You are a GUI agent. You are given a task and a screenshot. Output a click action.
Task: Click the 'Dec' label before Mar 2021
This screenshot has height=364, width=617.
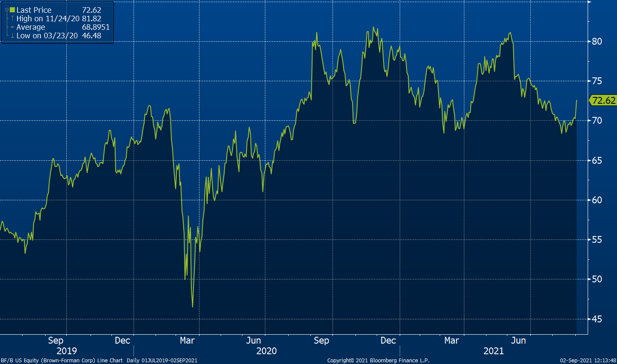(x=388, y=341)
